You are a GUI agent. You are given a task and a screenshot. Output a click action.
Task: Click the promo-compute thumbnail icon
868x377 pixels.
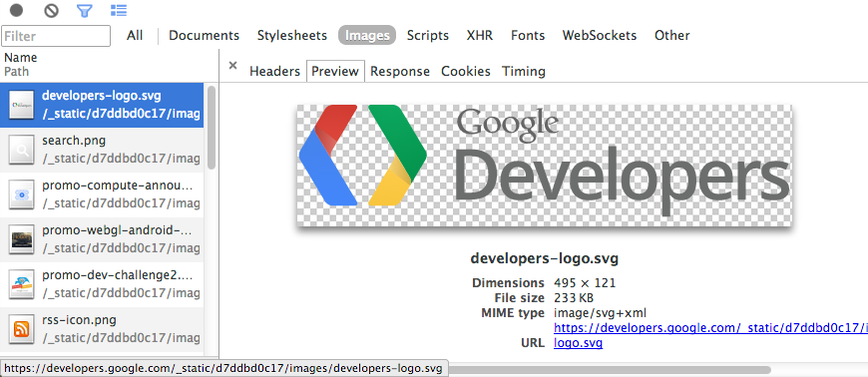click(22, 194)
